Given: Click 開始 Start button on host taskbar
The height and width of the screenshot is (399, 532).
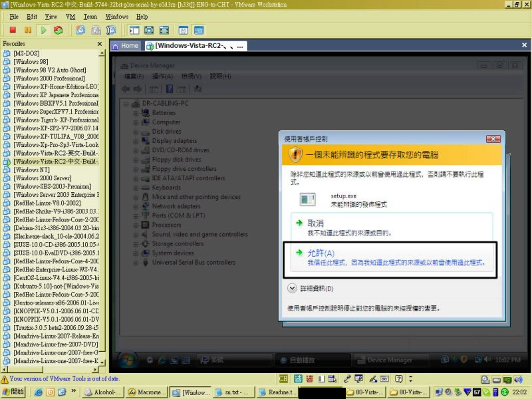Looking at the screenshot, I should click(x=13, y=392).
